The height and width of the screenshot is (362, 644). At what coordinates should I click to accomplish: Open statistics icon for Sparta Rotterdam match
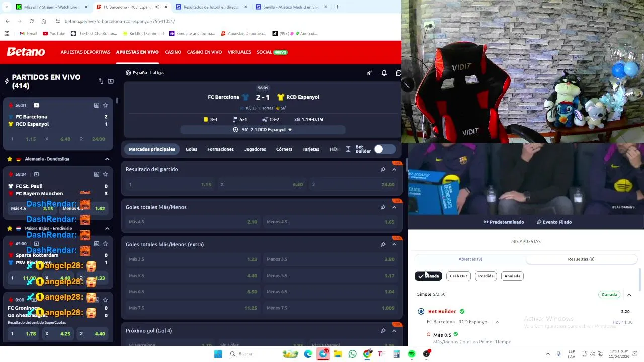pyautogui.click(x=96, y=244)
